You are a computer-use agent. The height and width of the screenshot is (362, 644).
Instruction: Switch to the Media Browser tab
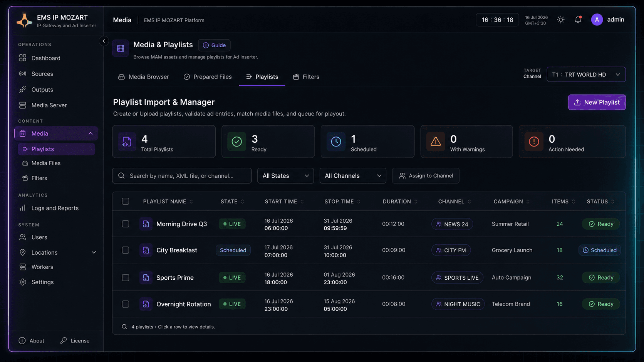click(x=144, y=77)
